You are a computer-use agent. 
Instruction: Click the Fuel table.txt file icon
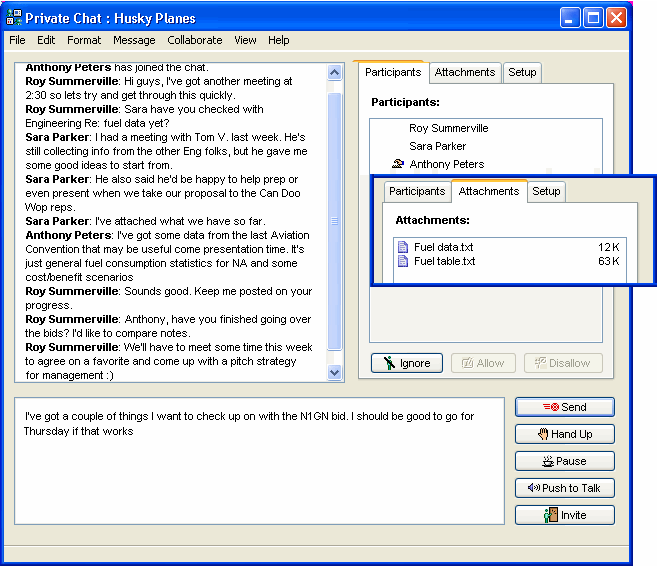coord(403,261)
